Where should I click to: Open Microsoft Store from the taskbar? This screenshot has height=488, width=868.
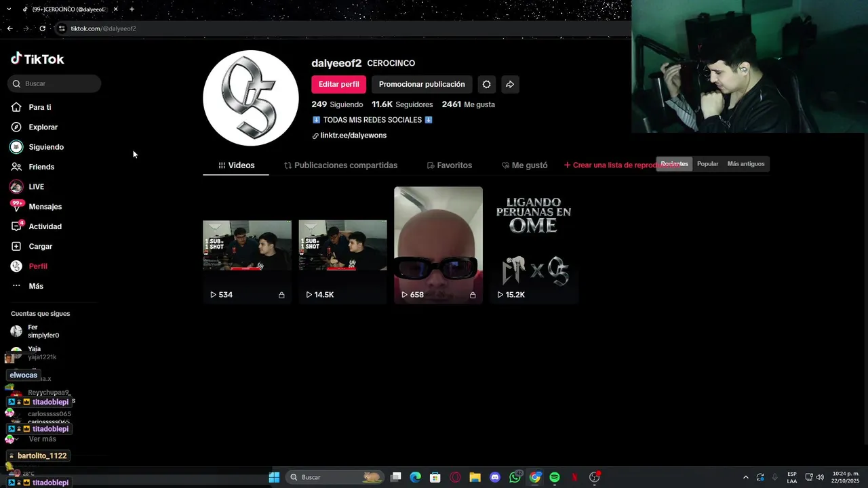435,477
